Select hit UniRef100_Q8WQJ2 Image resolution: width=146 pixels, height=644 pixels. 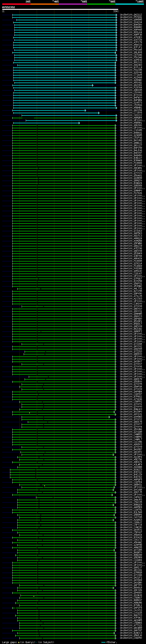pos(131,143)
